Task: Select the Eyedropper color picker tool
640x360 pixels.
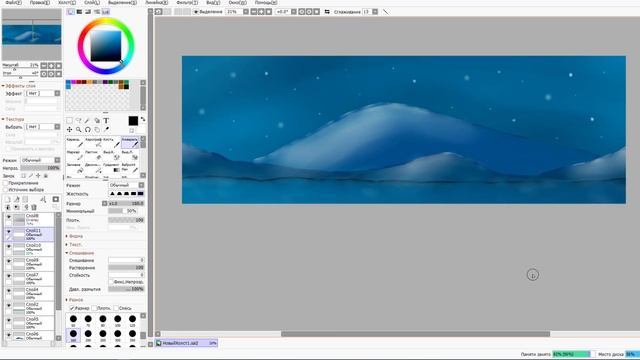Action: (x=107, y=129)
